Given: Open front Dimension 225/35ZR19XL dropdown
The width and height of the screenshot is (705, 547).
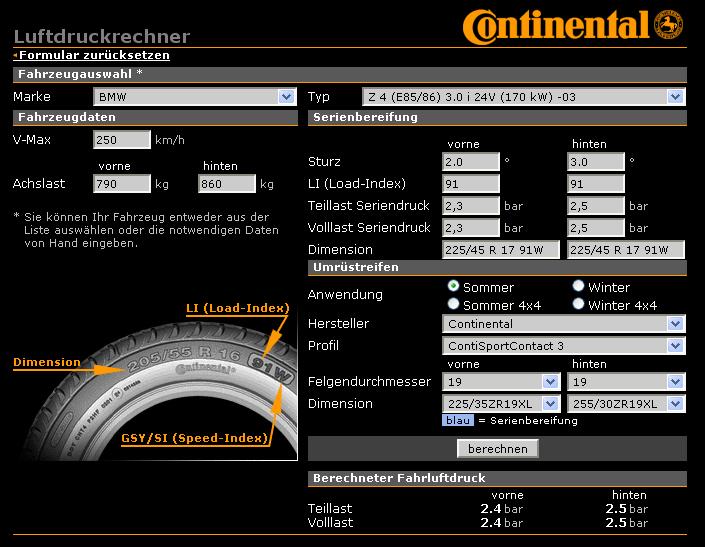Looking at the screenshot, I should point(501,404).
